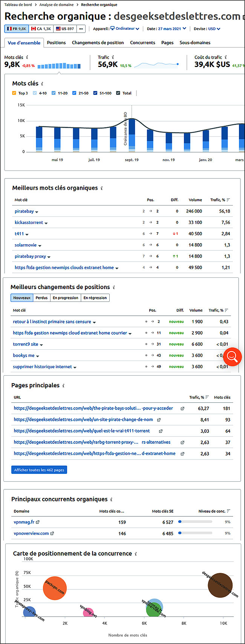This screenshot has height=644, width=245.
Task: Show info for Carte de positionnement
Action: pos(136,554)
